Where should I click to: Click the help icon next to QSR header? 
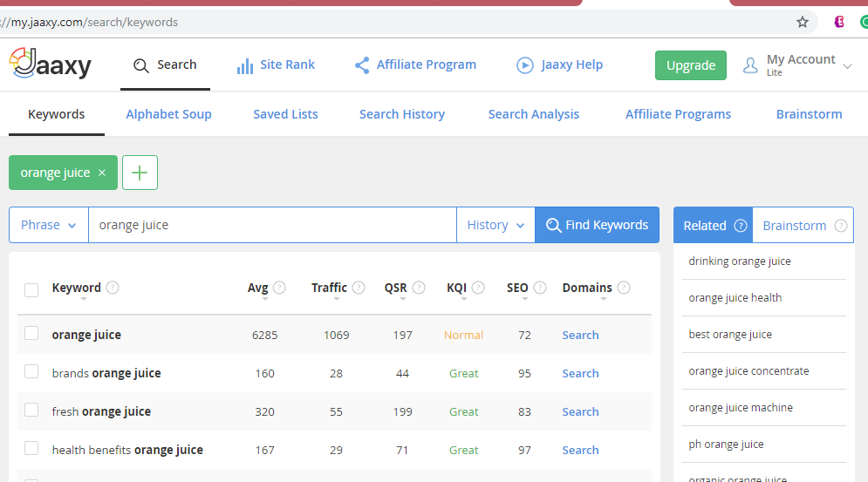(419, 288)
